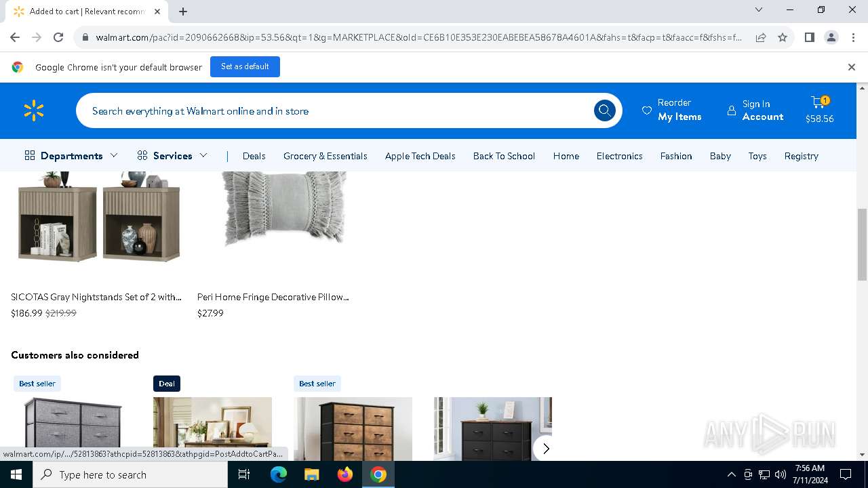The width and height of the screenshot is (868, 488).
Task: Open a new browser tab
Action: click(x=183, y=12)
